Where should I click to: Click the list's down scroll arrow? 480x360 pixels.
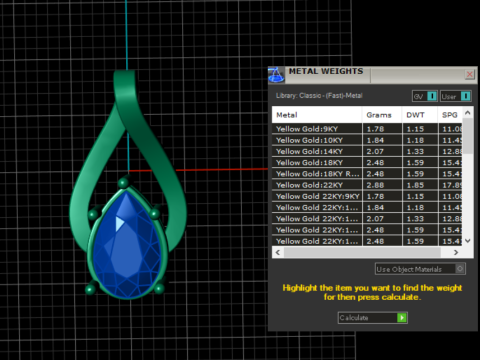pyautogui.click(x=468, y=241)
